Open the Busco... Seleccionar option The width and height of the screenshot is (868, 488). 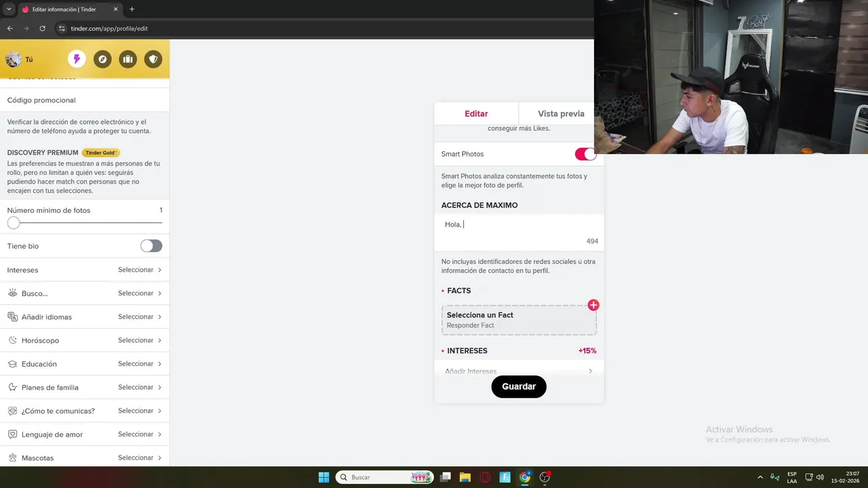tap(140, 293)
